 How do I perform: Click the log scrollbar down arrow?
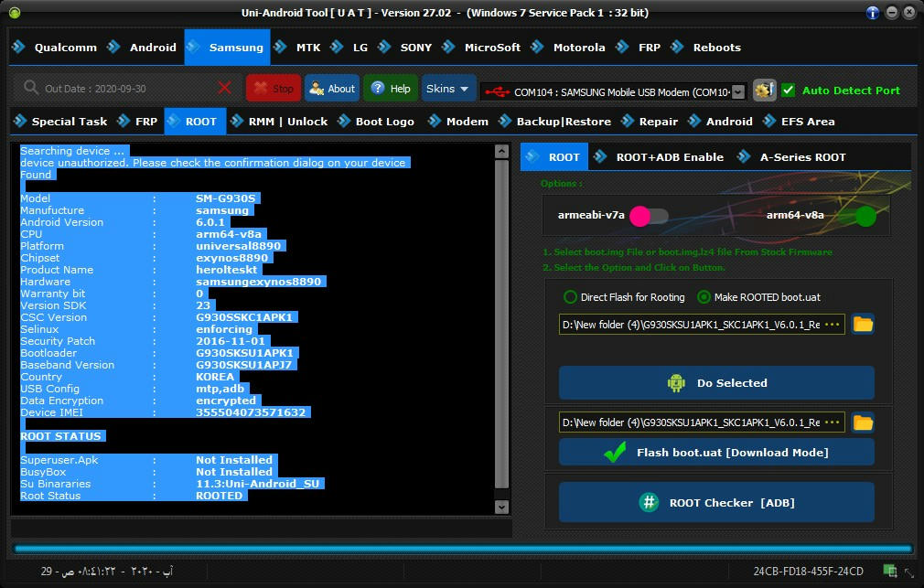501,507
